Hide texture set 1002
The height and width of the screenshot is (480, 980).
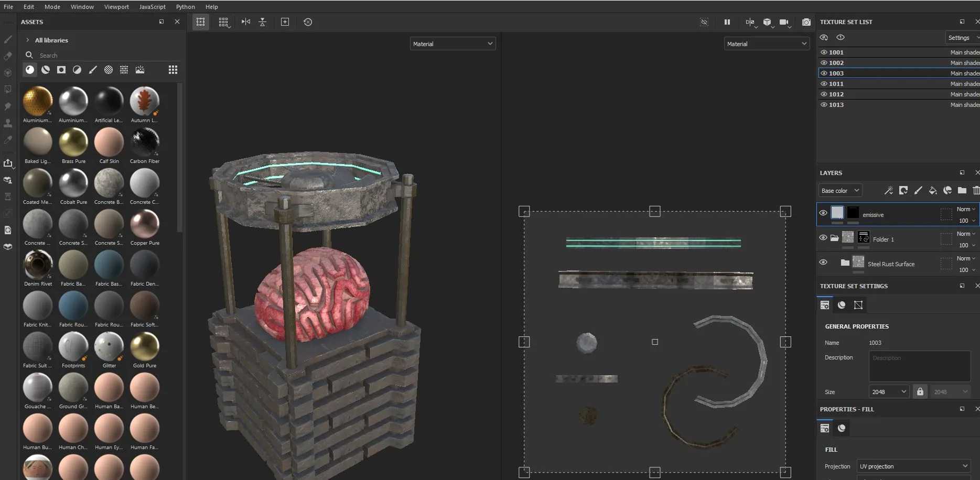click(824, 63)
